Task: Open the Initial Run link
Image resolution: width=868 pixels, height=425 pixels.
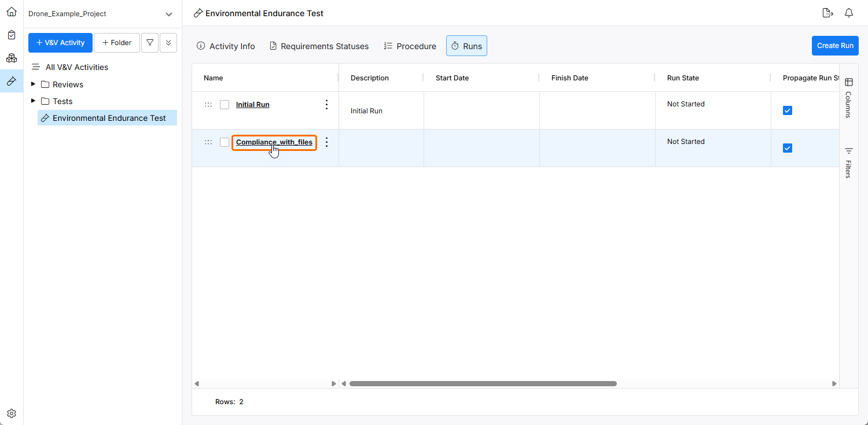Action: click(x=252, y=105)
